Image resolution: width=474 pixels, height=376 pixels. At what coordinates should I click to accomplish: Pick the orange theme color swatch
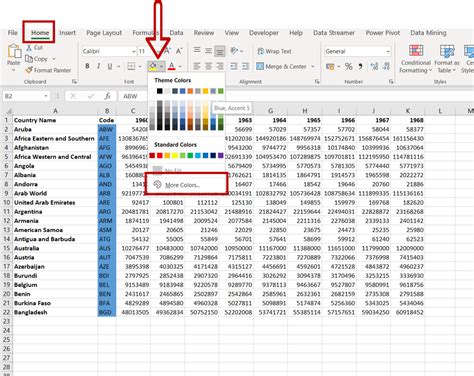point(190,91)
